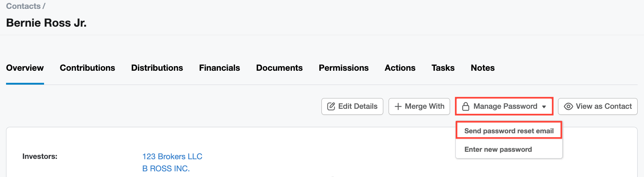Click the plus icon beside Merge With
The height and width of the screenshot is (177, 644).
click(x=398, y=107)
